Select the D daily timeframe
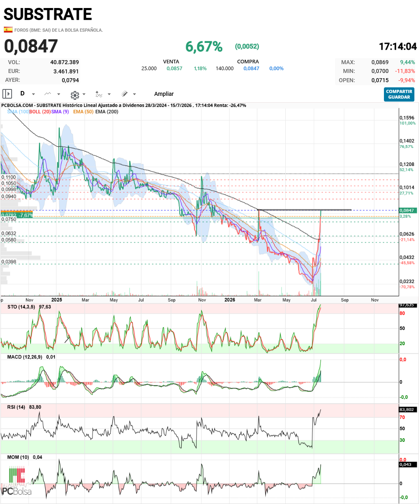Screen dimensions: 420x504 22,93
